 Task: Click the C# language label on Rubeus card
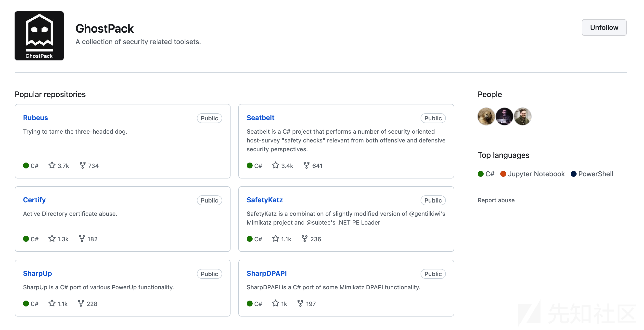point(35,166)
